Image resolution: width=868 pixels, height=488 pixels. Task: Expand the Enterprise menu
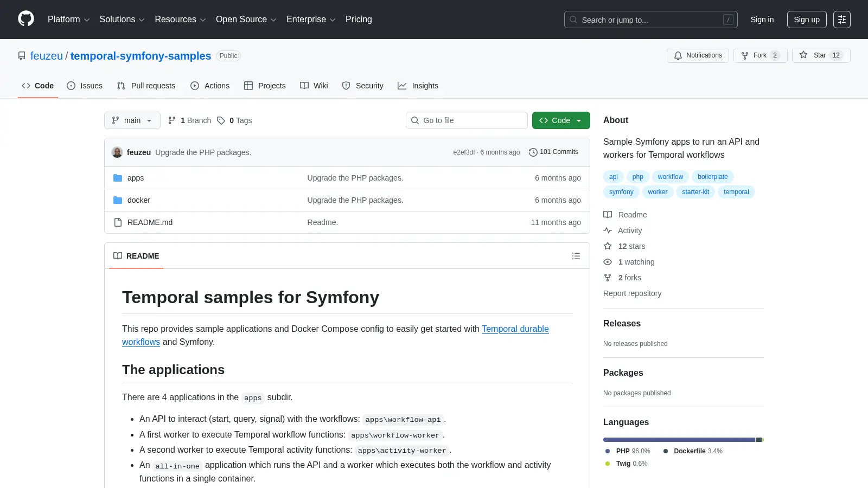(x=311, y=20)
